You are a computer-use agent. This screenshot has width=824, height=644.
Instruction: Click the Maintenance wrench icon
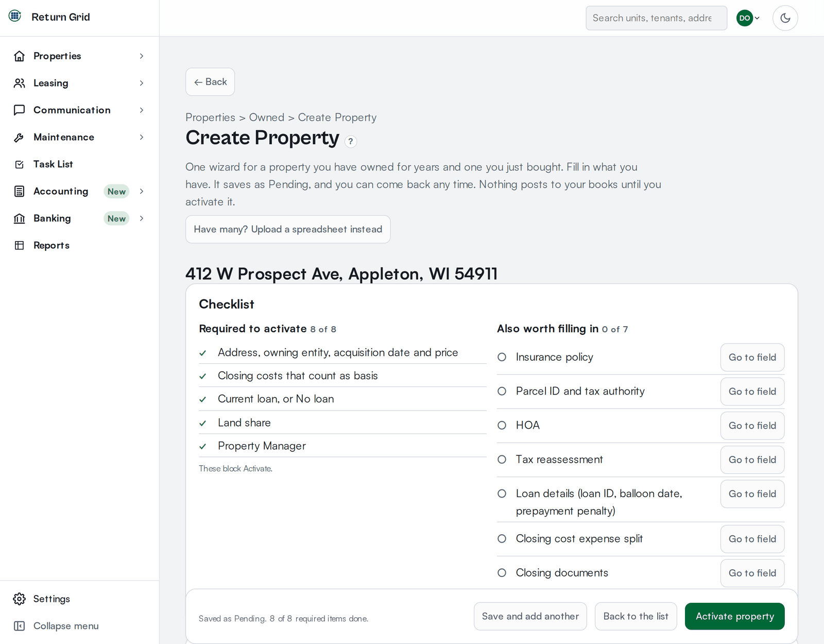[20, 137]
